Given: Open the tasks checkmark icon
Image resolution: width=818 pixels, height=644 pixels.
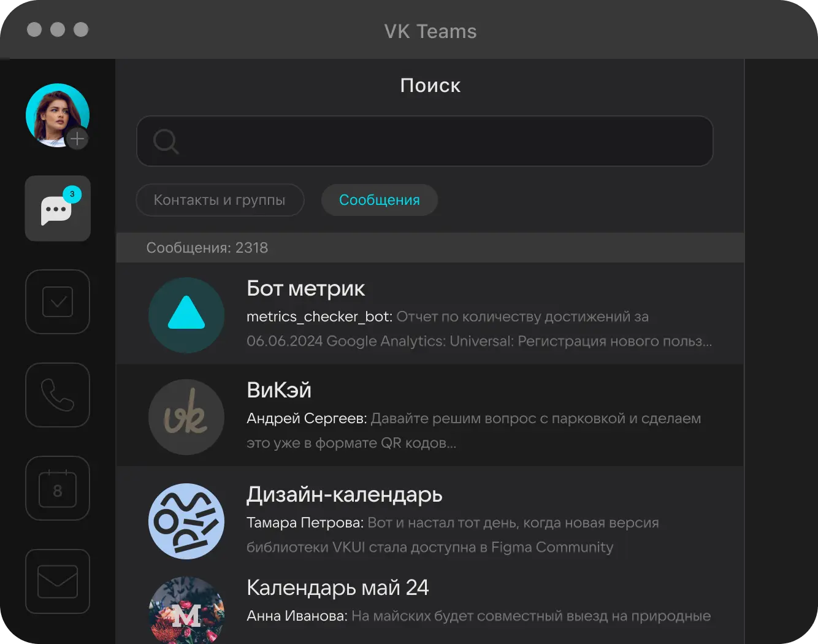Looking at the screenshot, I should 58,302.
